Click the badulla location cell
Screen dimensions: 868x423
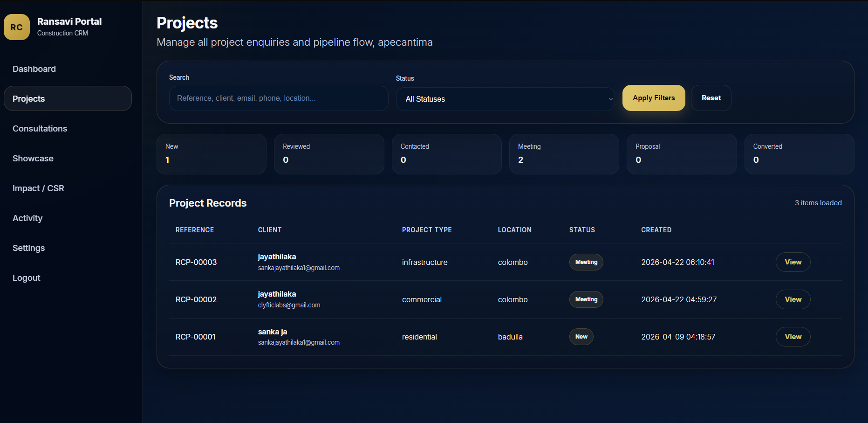coord(510,337)
